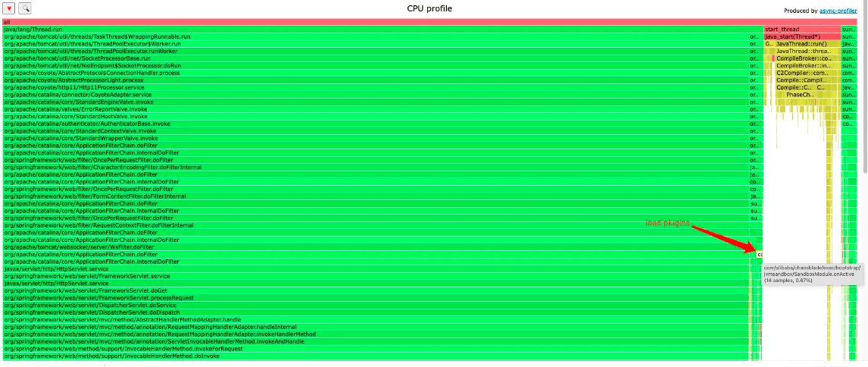Click the red triangle reverse-graph button
868x367 pixels.
pyautogui.click(x=8, y=8)
